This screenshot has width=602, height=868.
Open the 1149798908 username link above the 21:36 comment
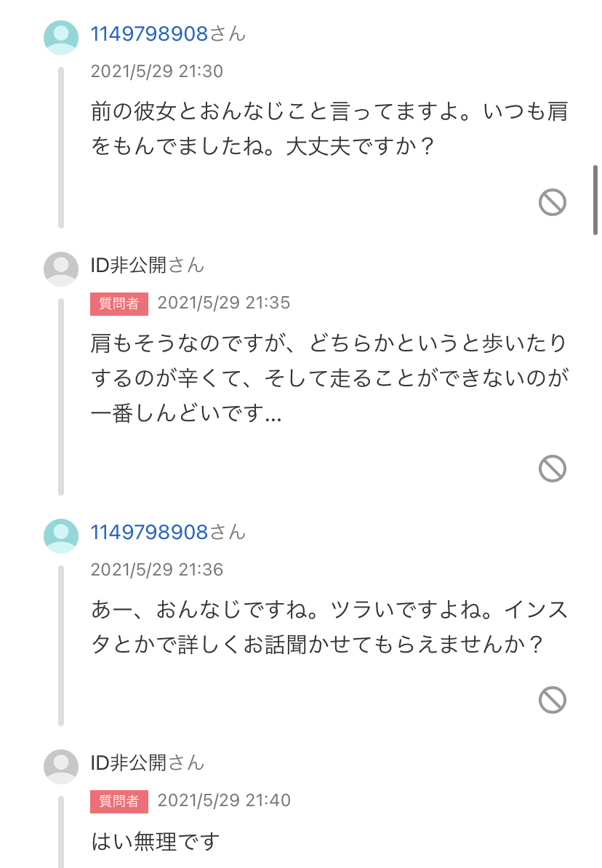149,532
